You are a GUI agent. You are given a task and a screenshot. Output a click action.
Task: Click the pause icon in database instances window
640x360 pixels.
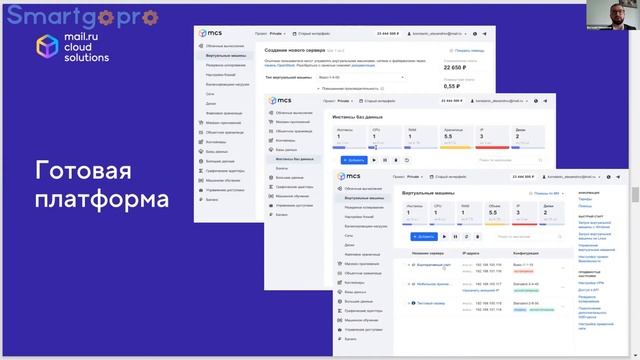click(x=385, y=160)
